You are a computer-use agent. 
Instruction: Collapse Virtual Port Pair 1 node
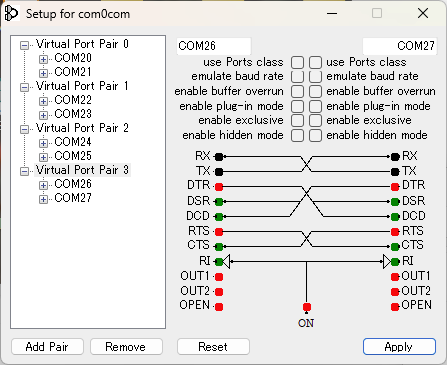click(24, 87)
